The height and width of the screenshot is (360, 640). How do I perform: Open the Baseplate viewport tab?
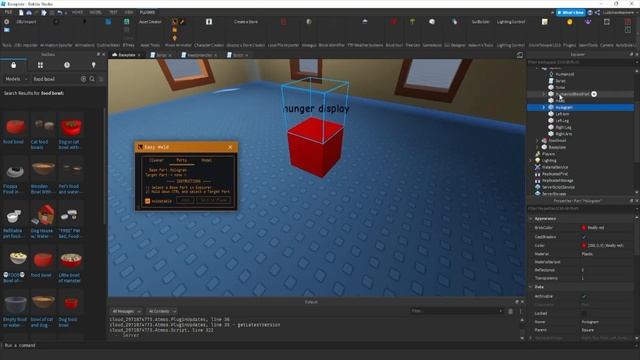(127, 55)
